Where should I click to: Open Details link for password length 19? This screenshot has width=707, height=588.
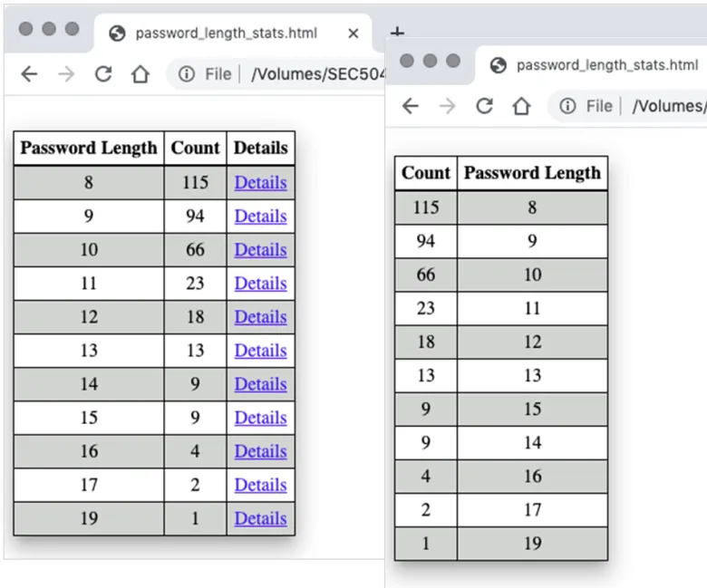point(261,518)
